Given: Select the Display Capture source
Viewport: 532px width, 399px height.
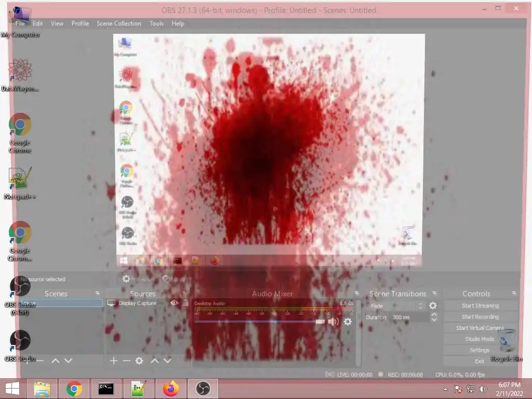Looking at the screenshot, I should click(137, 303).
